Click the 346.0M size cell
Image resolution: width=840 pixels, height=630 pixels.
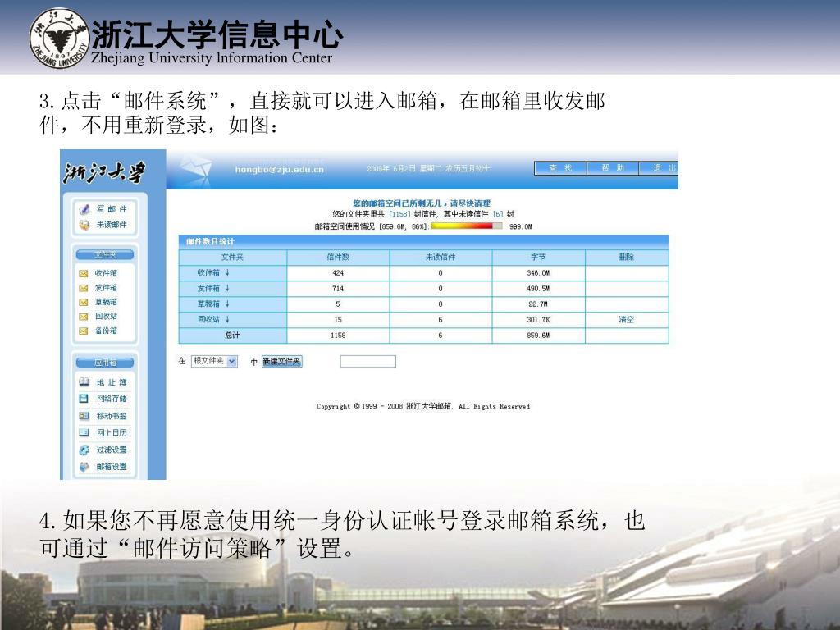pos(538,272)
